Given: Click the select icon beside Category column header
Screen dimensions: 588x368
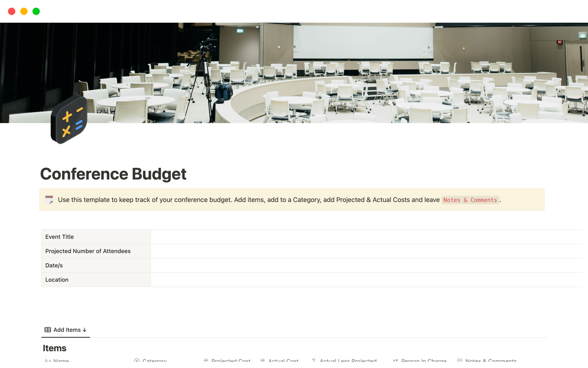Looking at the screenshot, I should pos(137,361).
